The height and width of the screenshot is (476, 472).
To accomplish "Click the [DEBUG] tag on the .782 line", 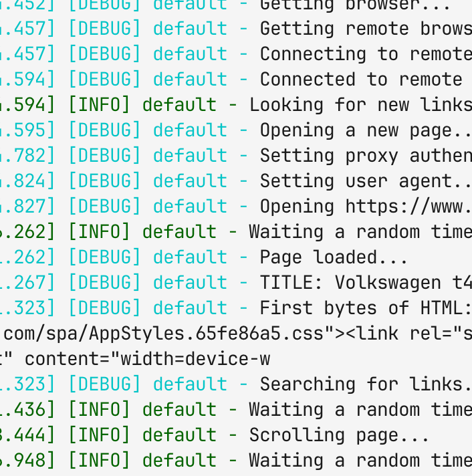I will [105, 156].
